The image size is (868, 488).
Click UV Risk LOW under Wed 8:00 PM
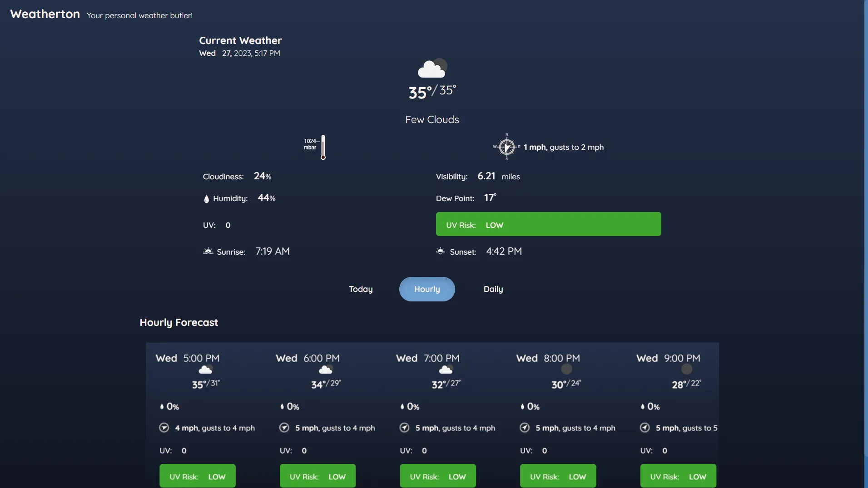(x=557, y=476)
